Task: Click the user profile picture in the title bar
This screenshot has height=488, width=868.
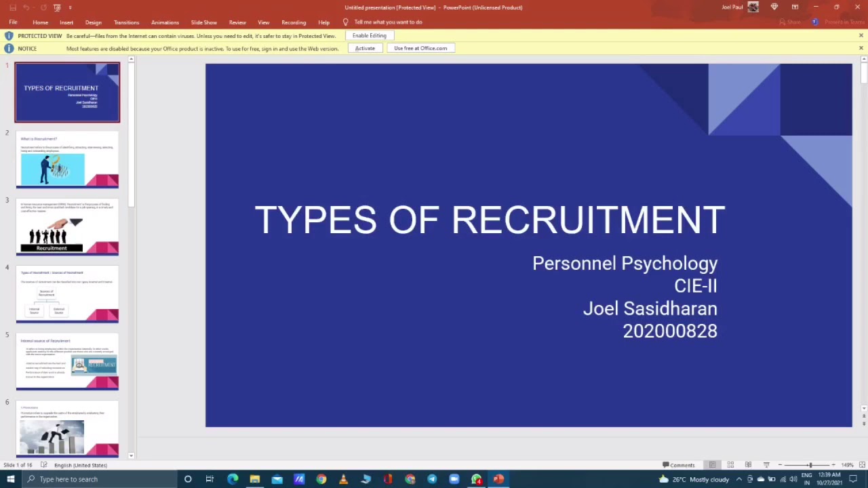Action: pos(753,7)
